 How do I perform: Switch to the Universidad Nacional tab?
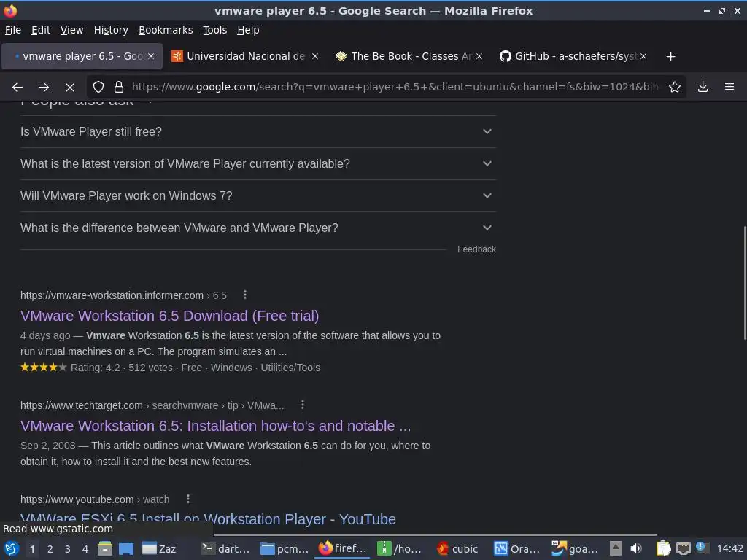point(245,56)
